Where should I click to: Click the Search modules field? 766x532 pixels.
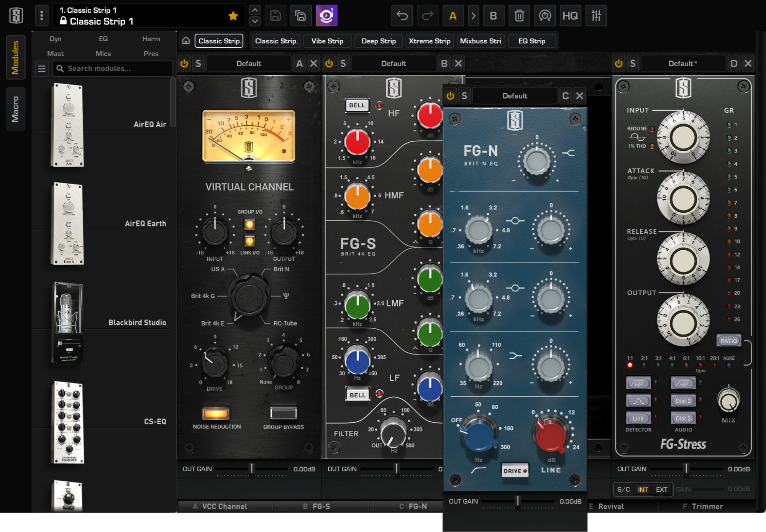(x=112, y=69)
